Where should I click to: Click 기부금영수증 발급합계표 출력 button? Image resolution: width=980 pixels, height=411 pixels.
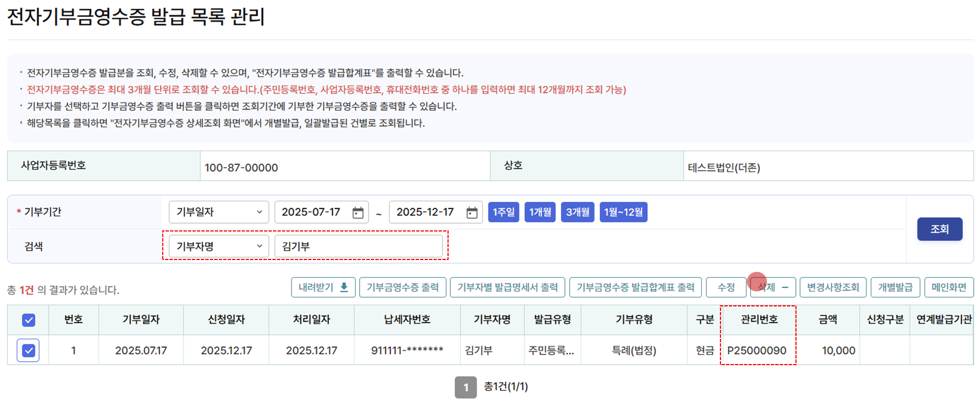click(x=635, y=287)
